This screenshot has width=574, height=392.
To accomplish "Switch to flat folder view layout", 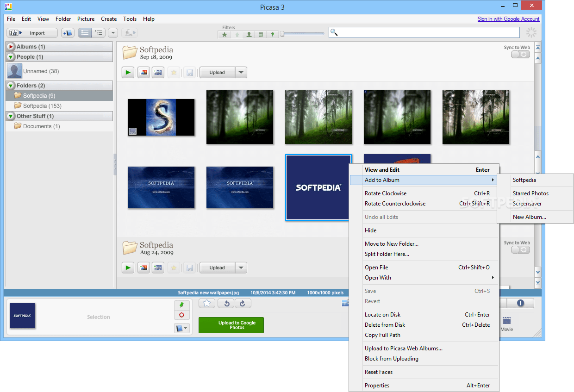I will (x=85, y=32).
